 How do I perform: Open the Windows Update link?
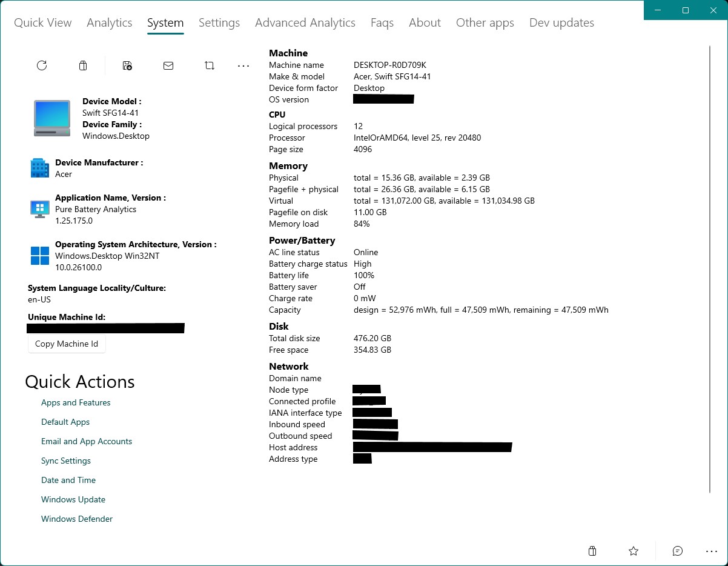pos(73,499)
